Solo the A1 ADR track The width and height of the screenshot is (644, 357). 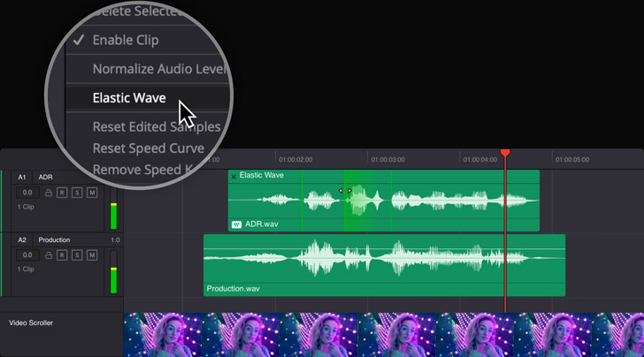click(77, 193)
